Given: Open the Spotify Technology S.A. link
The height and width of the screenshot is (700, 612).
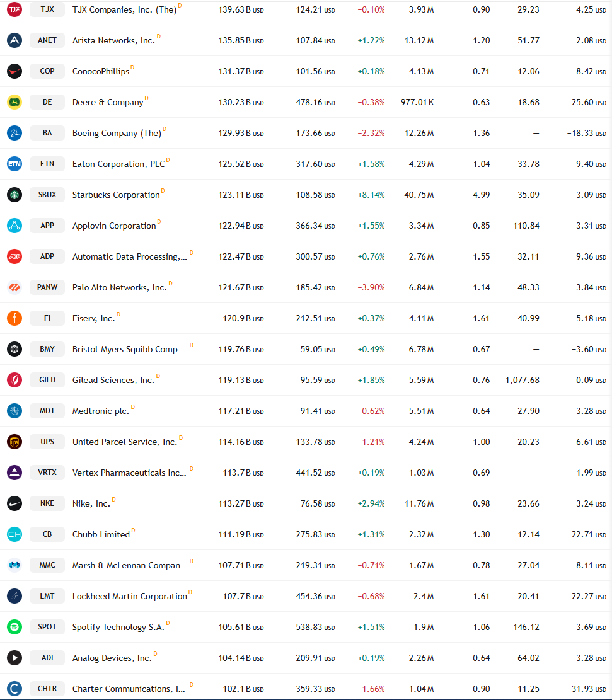Looking at the screenshot, I should tap(118, 627).
